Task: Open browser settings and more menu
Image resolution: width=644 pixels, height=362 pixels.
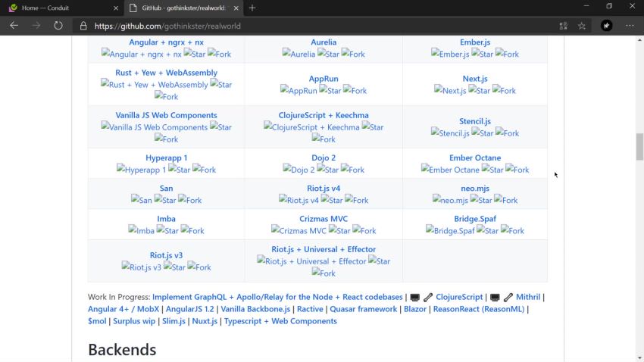Action: pos(630,26)
